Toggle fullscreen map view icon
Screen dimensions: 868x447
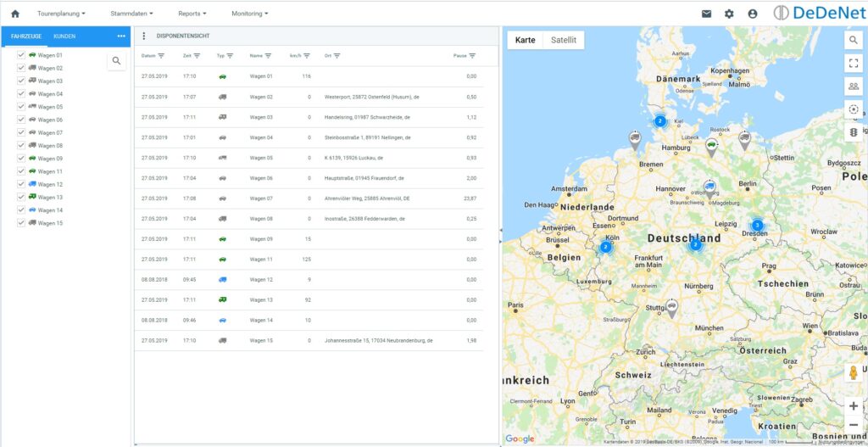853,63
